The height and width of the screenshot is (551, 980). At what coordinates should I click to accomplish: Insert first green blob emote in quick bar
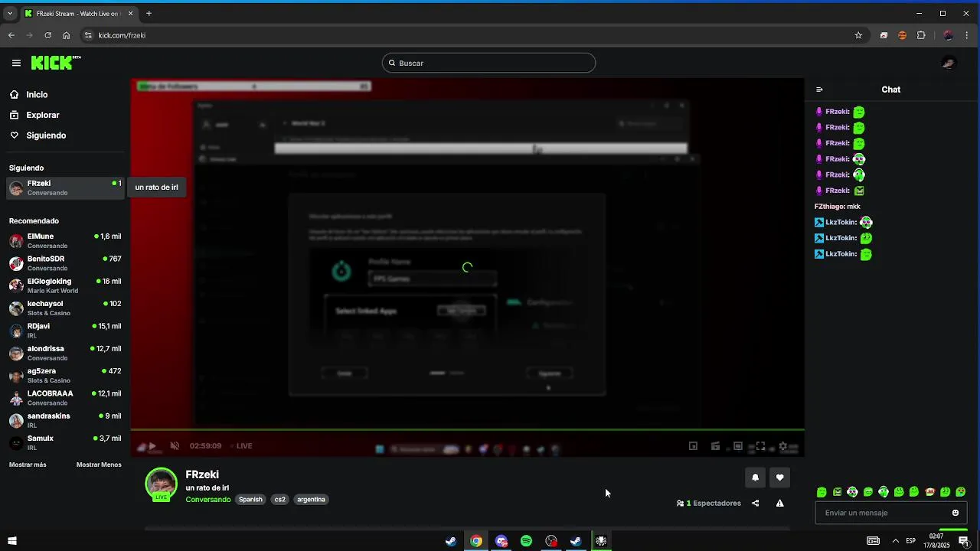pos(822,492)
